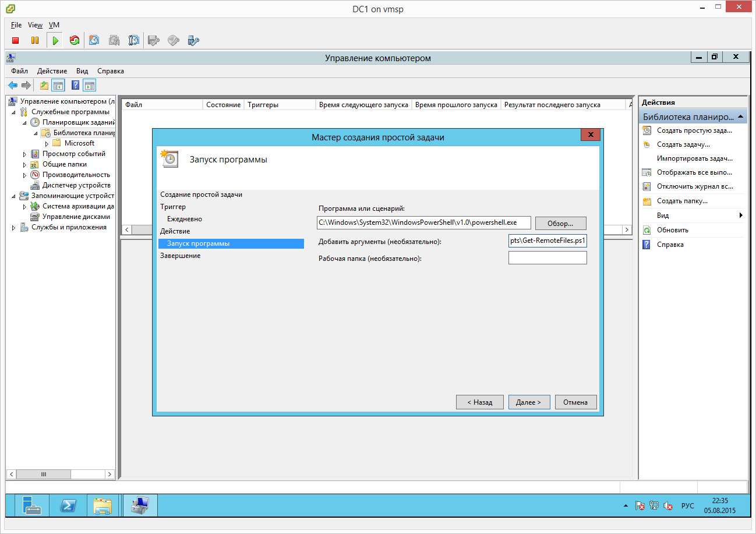Open the Вид menu in Computer Management
Image resolution: width=756 pixels, height=534 pixels.
coord(82,71)
